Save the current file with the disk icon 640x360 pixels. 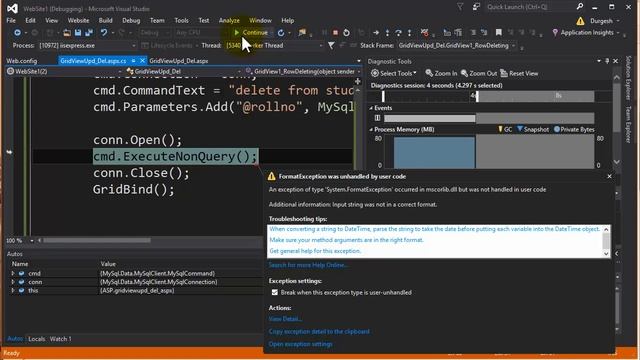[x=78, y=33]
